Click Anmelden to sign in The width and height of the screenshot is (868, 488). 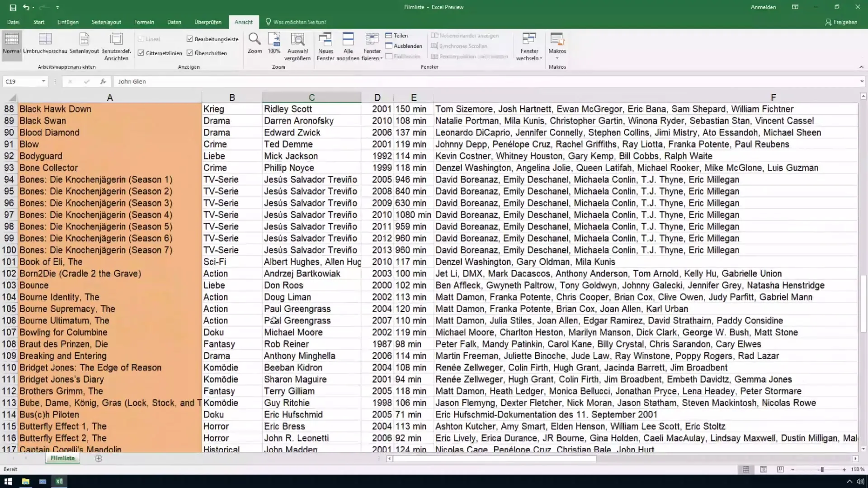763,7
